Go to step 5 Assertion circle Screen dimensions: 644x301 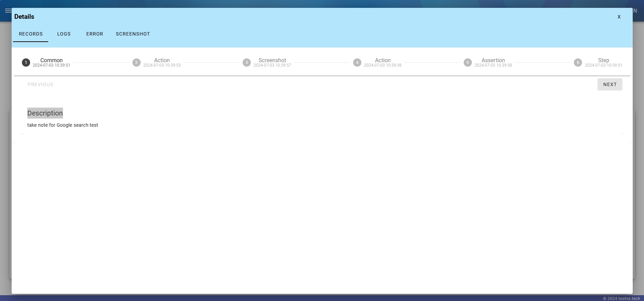[467, 63]
